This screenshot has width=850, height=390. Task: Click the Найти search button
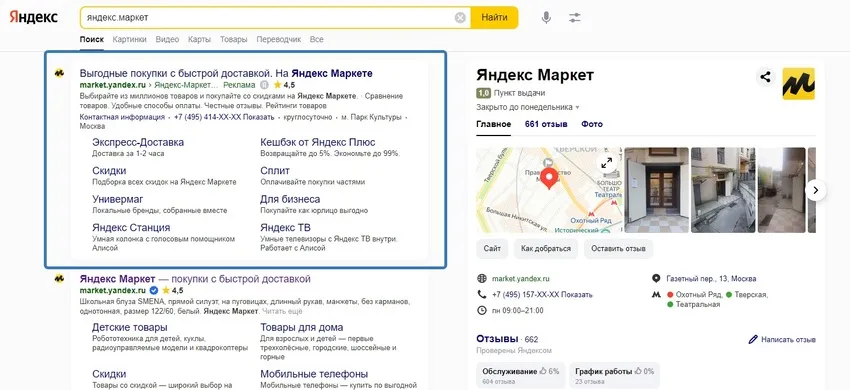click(494, 17)
